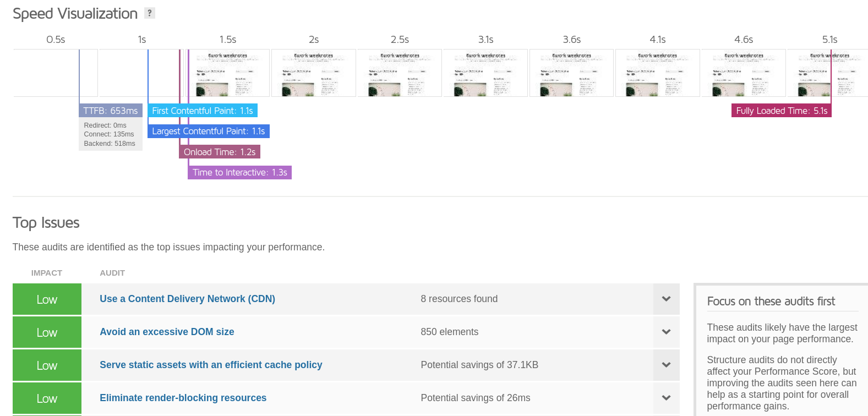This screenshot has width=868, height=416.
Task: Select the 3.6s filmstrip screenshot thumbnail
Action: [x=571, y=73]
